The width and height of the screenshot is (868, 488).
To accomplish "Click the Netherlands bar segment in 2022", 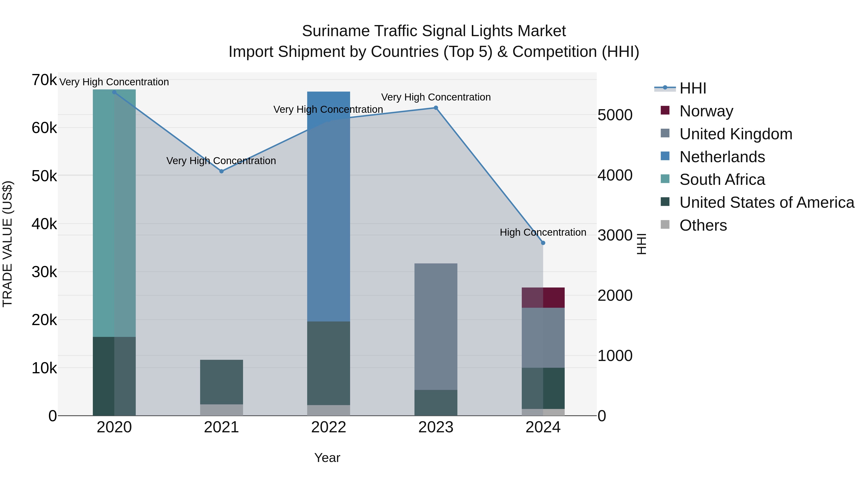I will (329, 207).
